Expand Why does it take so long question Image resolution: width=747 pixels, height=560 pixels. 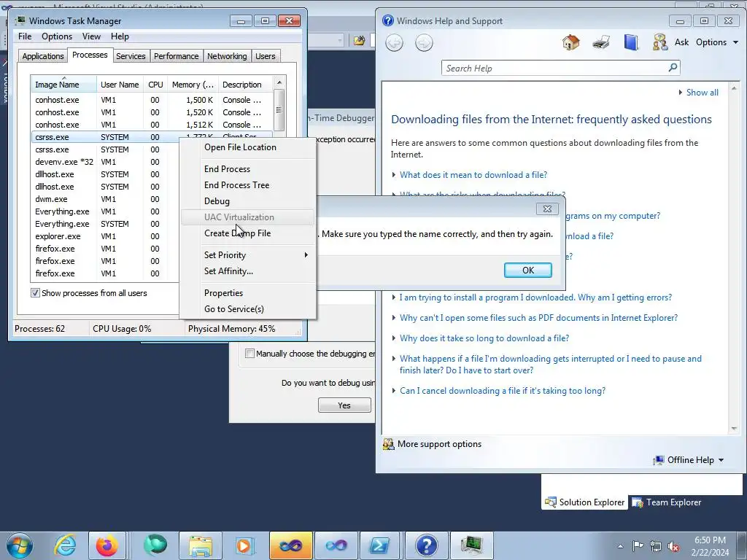tap(484, 338)
